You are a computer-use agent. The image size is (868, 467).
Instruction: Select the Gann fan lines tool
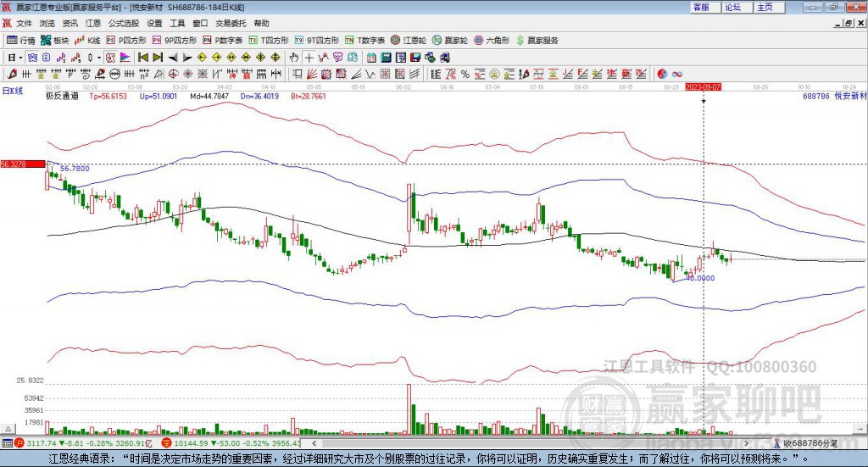coord(312,74)
